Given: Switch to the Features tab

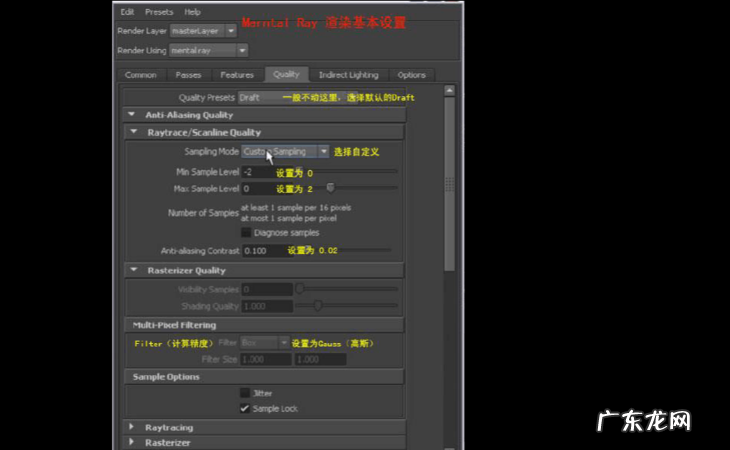Looking at the screenshot, I should click(x=236, y=75).
